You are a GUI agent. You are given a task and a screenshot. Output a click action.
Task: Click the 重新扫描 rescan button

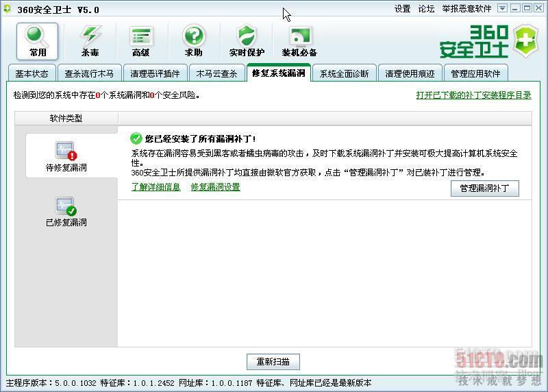click(273, 362)
